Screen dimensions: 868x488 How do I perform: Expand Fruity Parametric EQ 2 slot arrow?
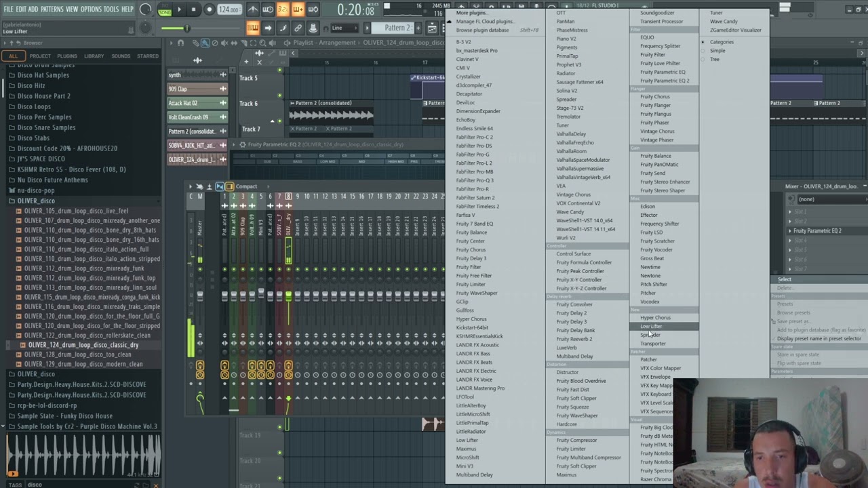[x=790, y=231]
